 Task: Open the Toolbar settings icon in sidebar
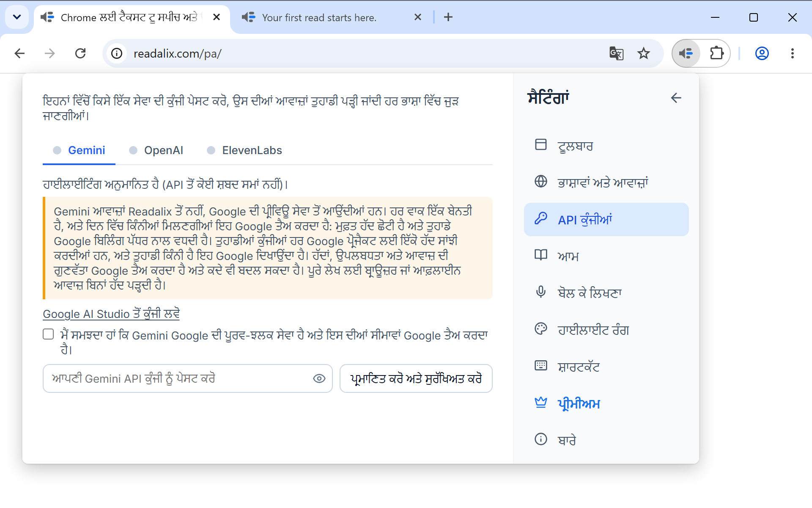pyautogui.click(x=540, y=145)
